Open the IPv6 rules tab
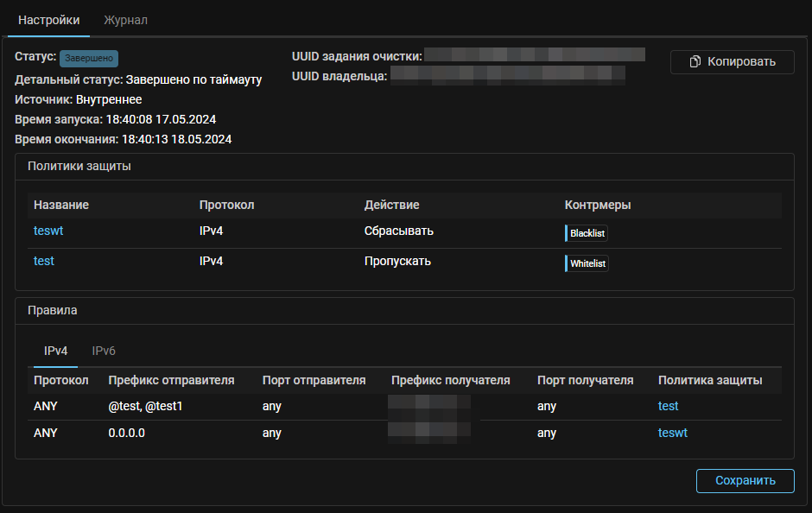812x513 pixels. click(104, 351)
